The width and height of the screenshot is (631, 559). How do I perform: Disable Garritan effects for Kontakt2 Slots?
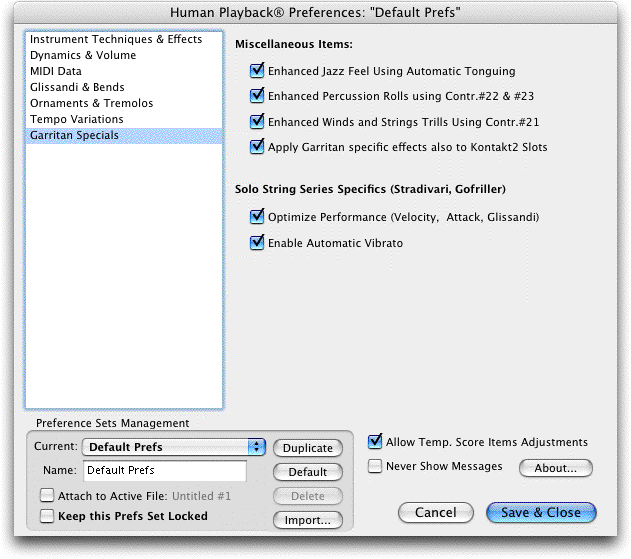click(x=257, y=147)
